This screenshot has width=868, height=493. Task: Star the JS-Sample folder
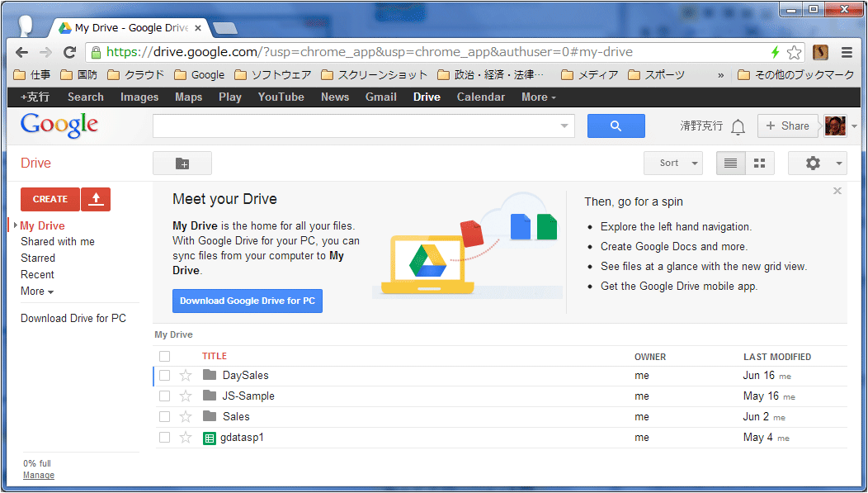[186, 396]
